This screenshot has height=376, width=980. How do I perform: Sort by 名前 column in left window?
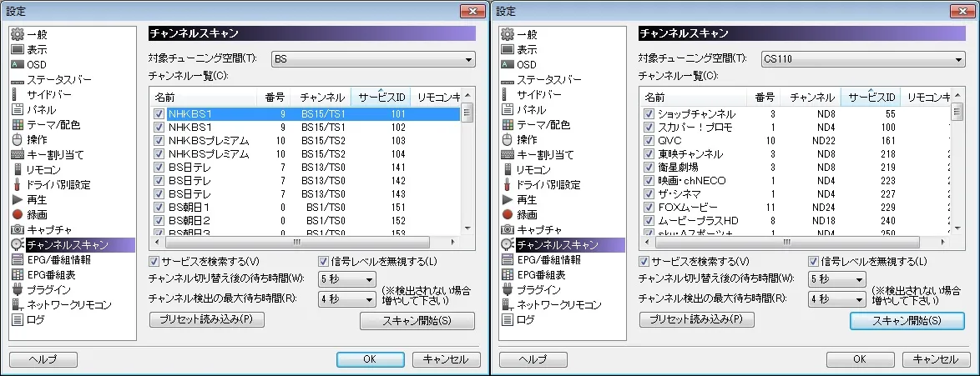click(203, 97)
